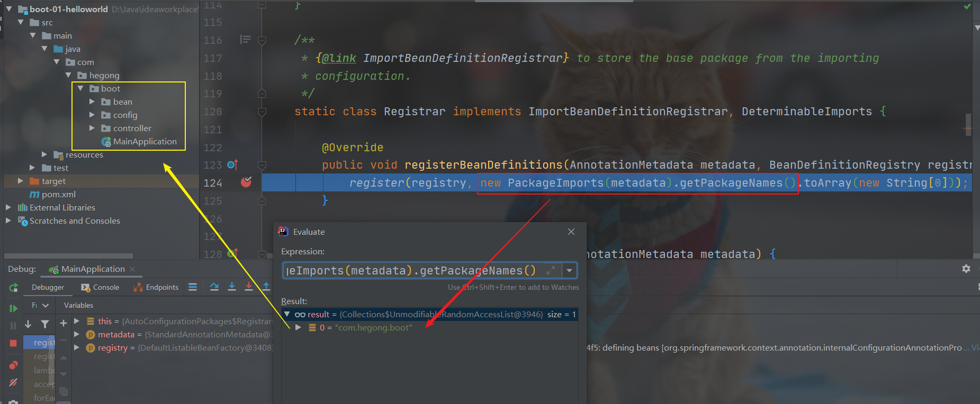
Task: Open debug panel settings gear
Action: [966, 269]
